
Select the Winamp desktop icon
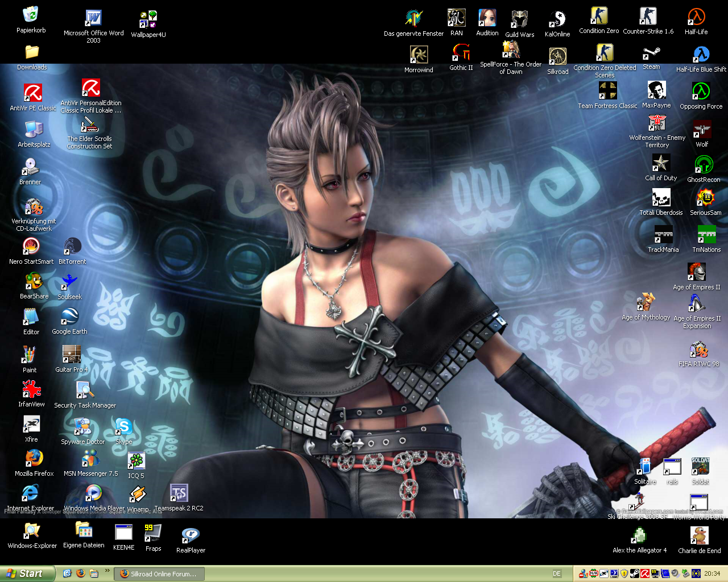[138, 495]
